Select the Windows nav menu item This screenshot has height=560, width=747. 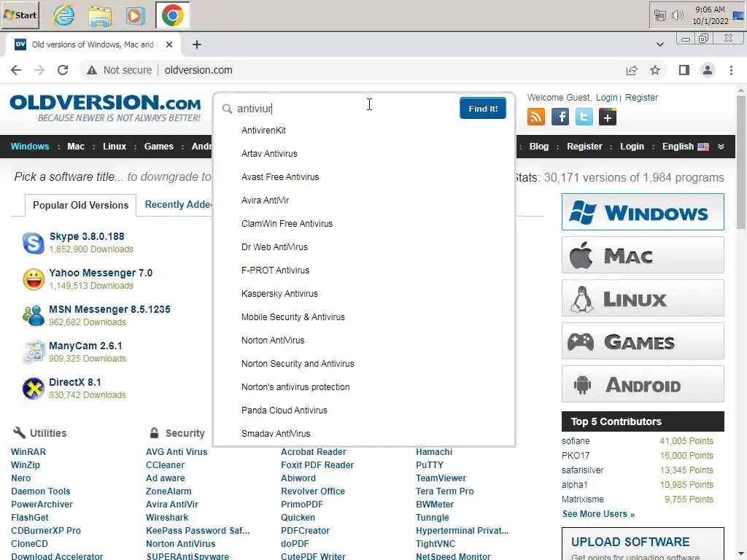[x=29, y=147]
